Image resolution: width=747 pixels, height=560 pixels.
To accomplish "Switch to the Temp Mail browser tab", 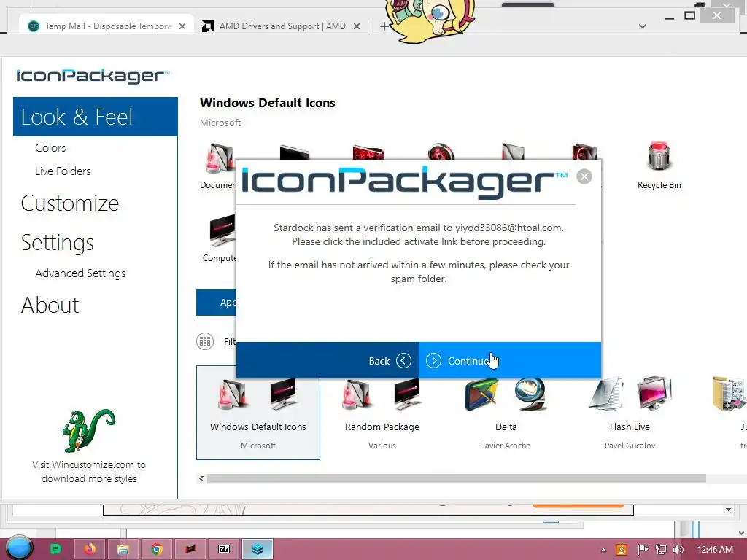I will click(107, 26).
